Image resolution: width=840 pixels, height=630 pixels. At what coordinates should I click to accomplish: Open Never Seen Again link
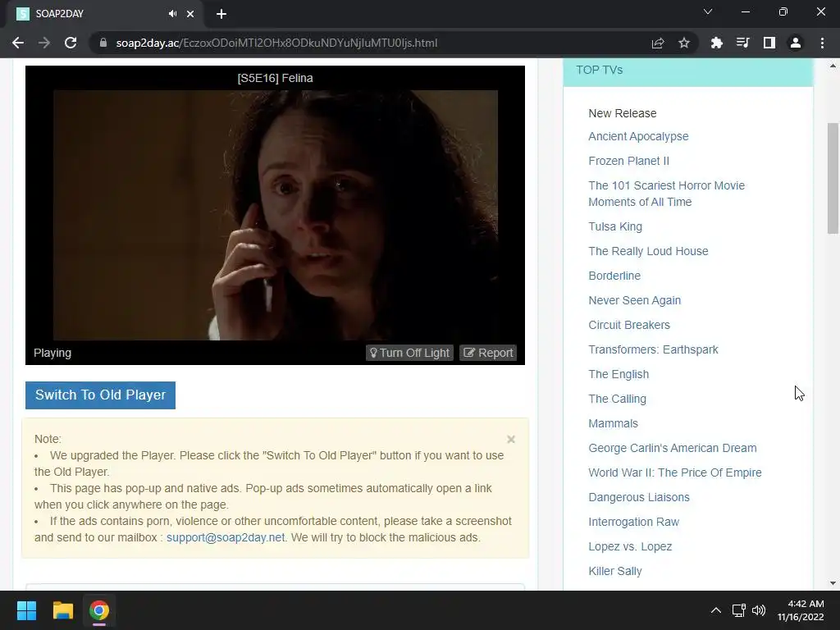(634, 300)
